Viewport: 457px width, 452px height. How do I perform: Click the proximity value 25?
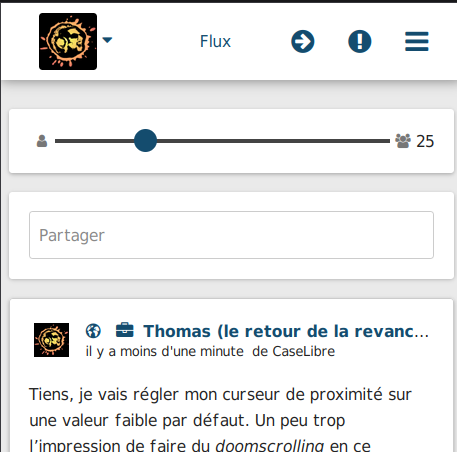coord(425,141)
